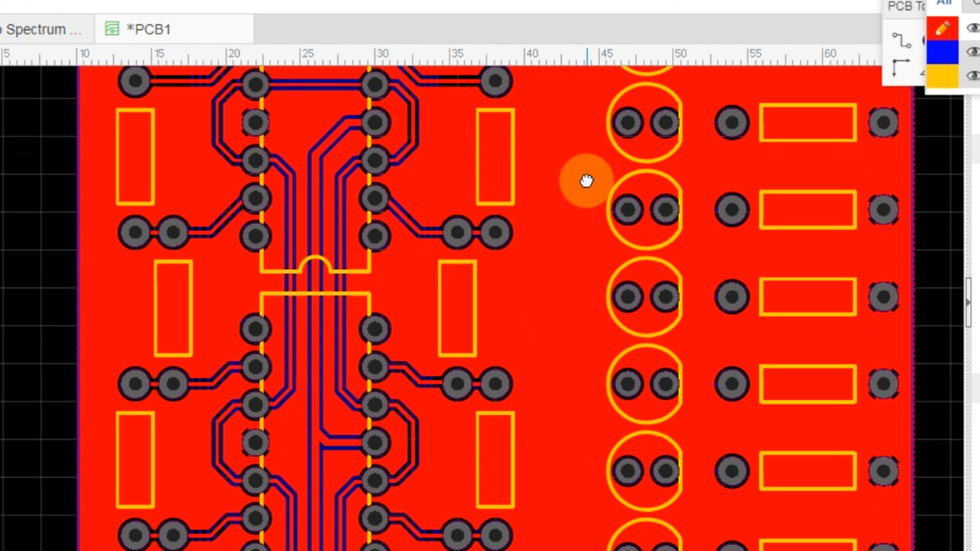Switch to the *PCB1 document tab

coord(174,29)
